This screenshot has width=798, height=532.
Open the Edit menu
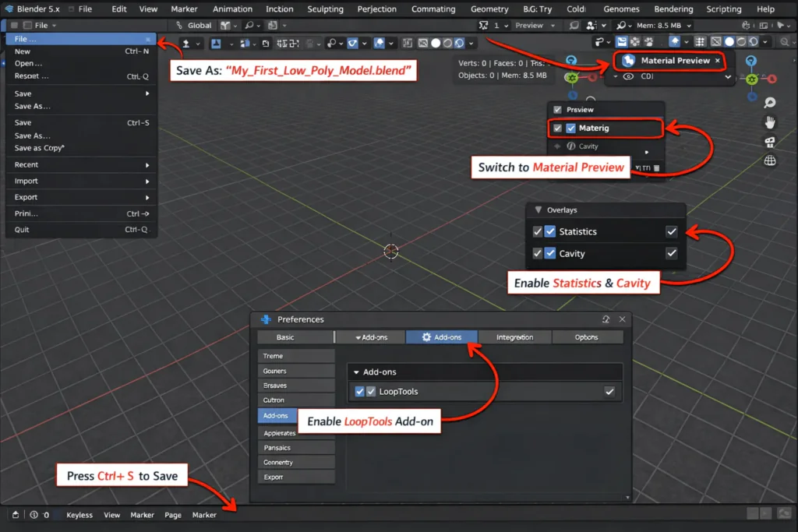click(x=119, y=9)
